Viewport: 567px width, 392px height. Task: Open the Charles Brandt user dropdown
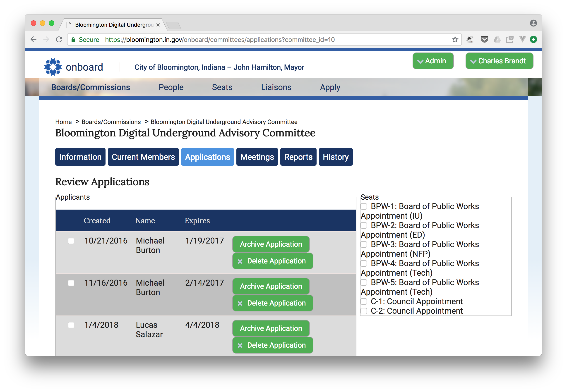coord(499,61)
